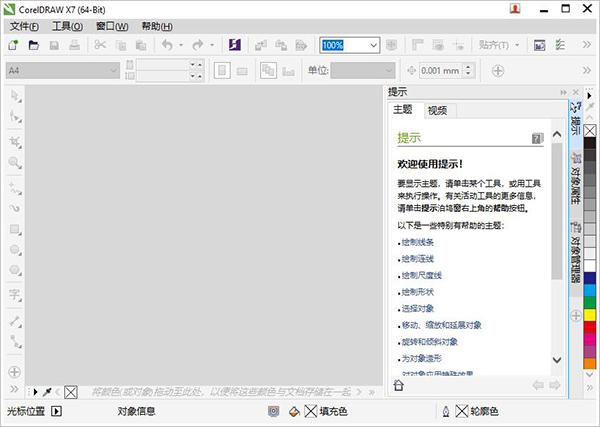
Task: Click the help icon beside the 提示 heading
Action: (x=538, y=138)
